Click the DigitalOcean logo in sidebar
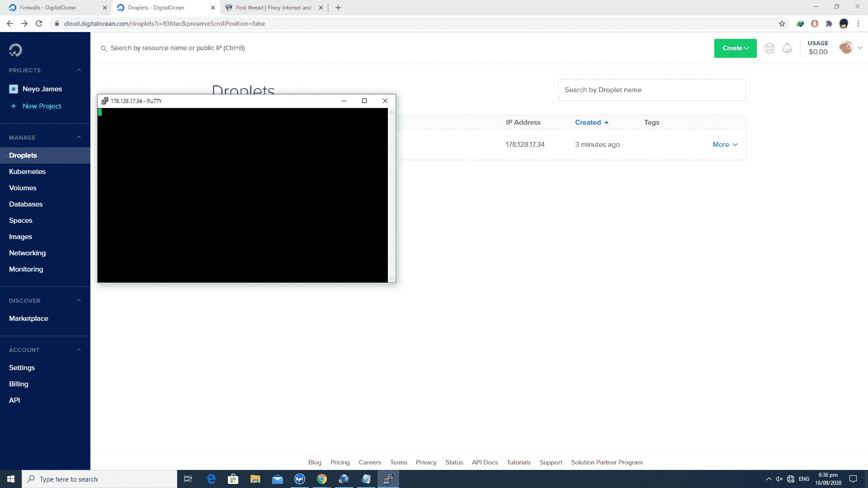The width and height of the screenshot is (868, 488). tap(15, 50)
